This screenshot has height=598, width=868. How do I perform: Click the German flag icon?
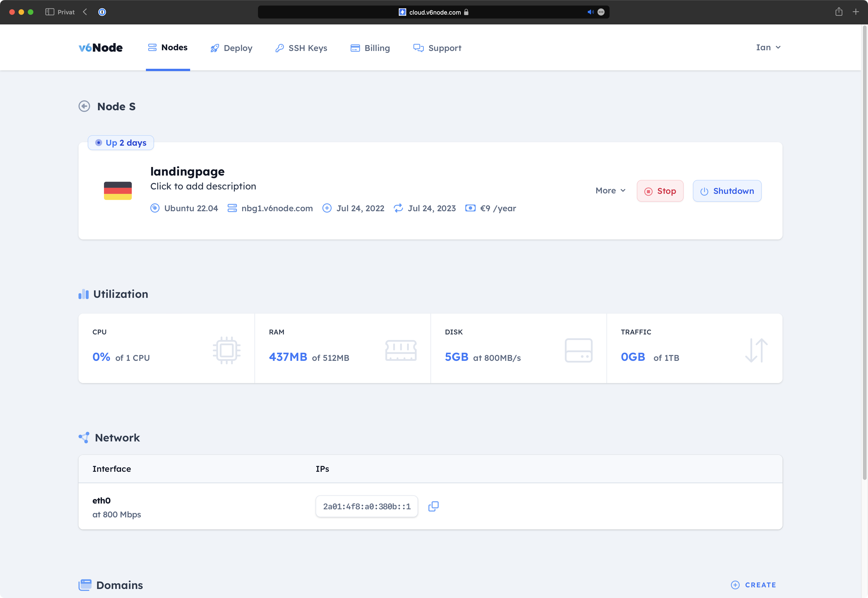pyautogui.click(x=118, y=191)
